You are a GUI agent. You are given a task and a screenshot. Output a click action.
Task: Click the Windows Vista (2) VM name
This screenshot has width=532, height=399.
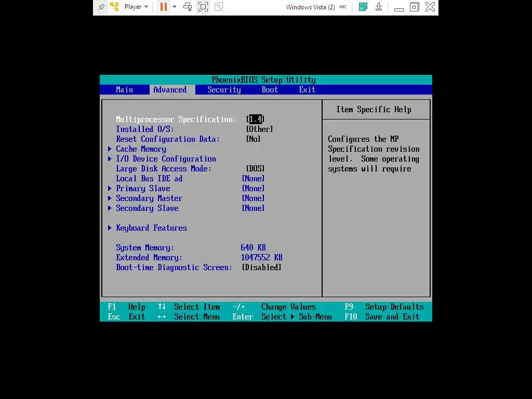(311, 7)
